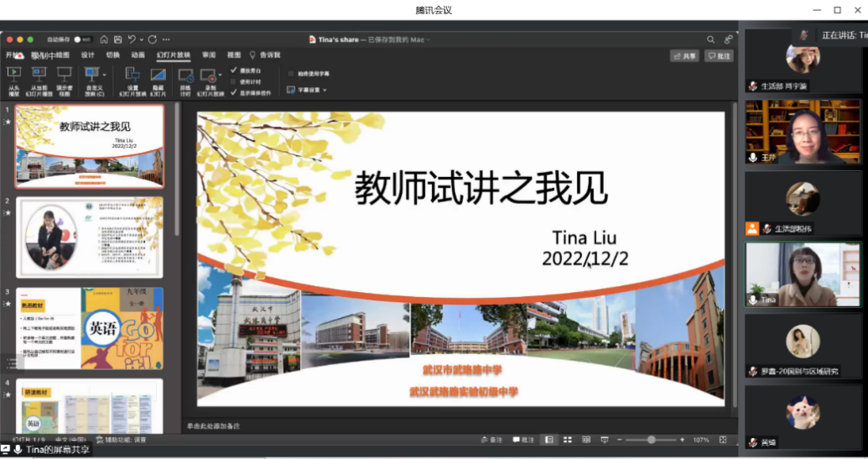Click Hide Slide (隐藏幻灯片) icon
Screen dimensions: 868x459
(158, 75)
